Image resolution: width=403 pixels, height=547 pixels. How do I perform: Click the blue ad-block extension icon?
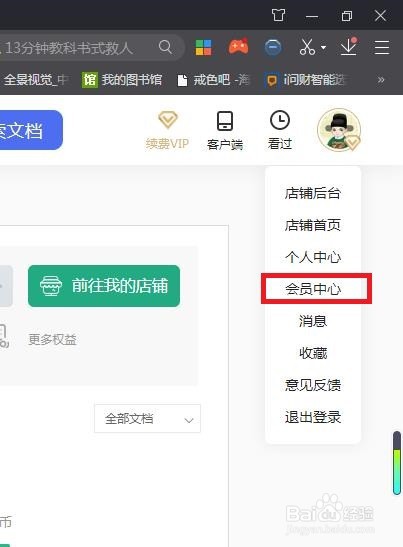(273, 47)
